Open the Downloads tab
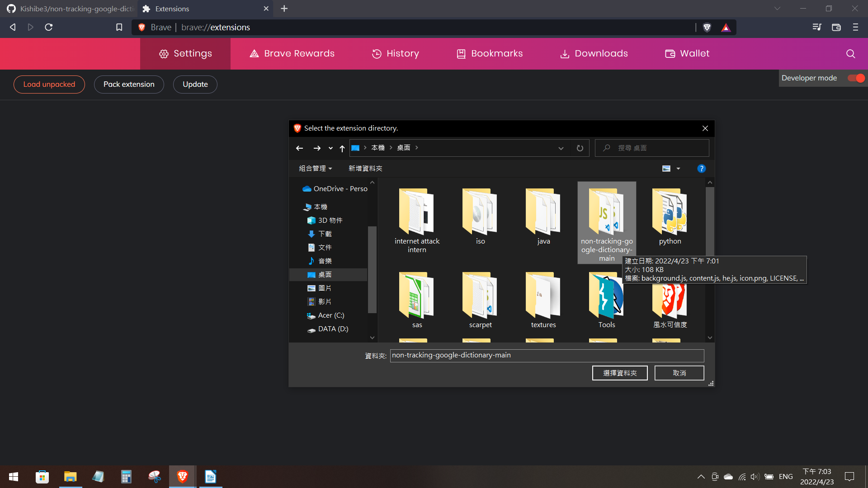Screen dimensions: 868x488 click(594, 54)
